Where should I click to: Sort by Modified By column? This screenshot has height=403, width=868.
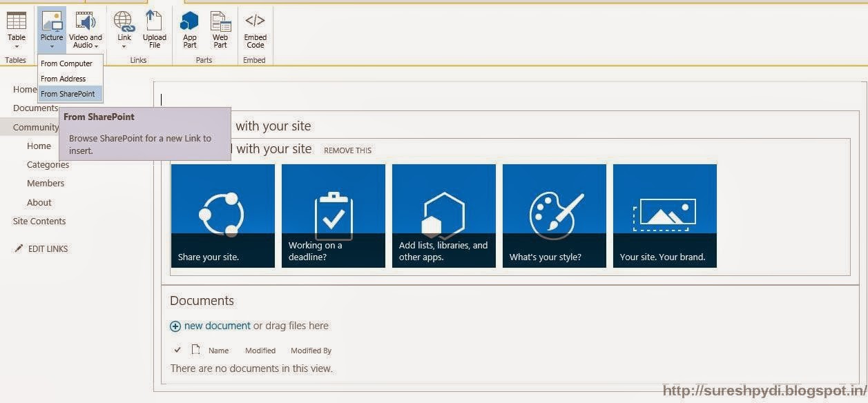[311, 351]
